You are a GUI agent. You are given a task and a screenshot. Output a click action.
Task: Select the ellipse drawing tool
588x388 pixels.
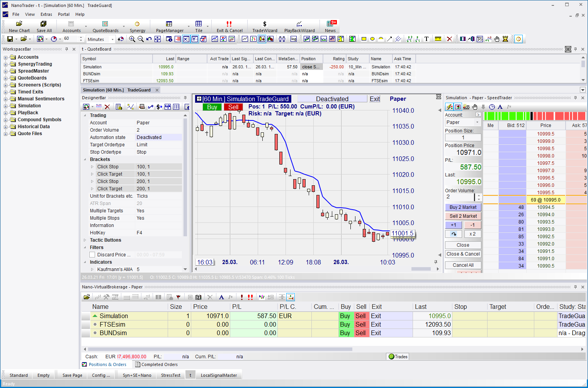[x=372, y=39]
